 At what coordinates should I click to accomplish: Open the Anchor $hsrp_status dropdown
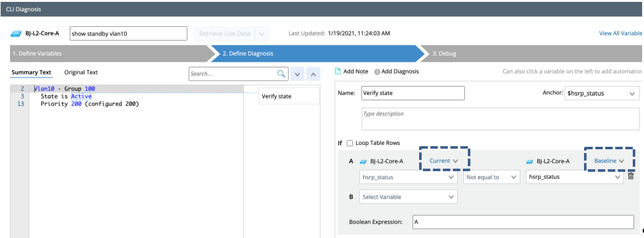tap(602, 94)
